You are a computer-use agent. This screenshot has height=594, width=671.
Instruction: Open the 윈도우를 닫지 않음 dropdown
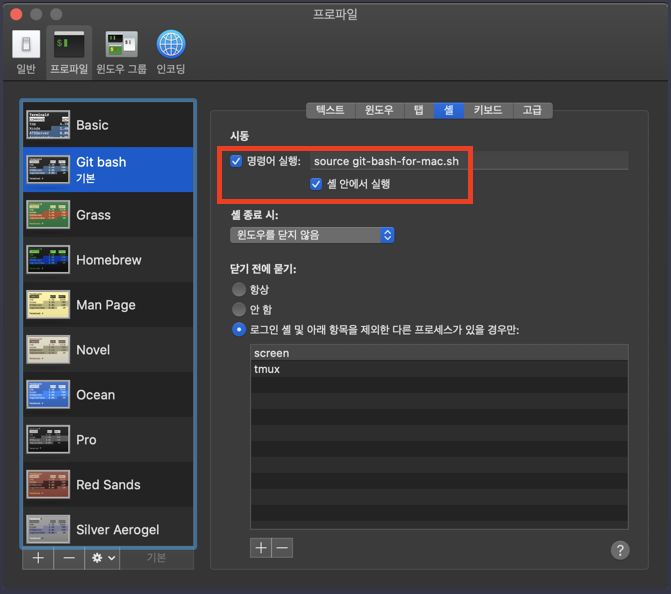point(312,235)
